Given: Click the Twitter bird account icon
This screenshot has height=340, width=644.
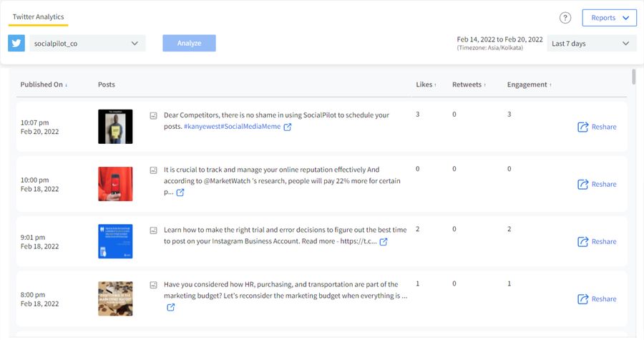Looking at the screenshot, I should (16, 43).
